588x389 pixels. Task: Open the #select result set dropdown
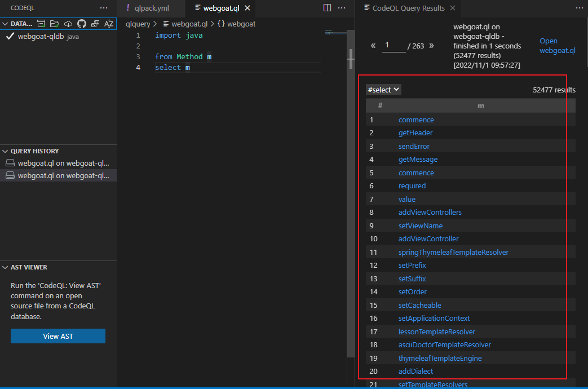(383, 90)
